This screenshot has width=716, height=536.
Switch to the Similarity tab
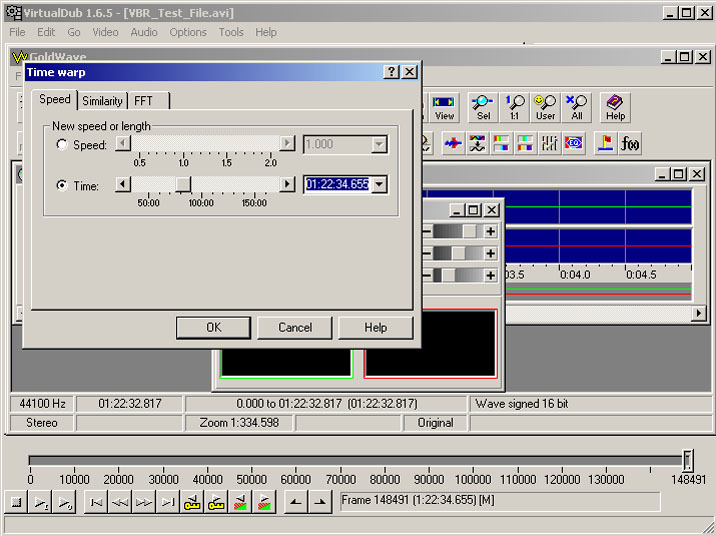point(102,101)
